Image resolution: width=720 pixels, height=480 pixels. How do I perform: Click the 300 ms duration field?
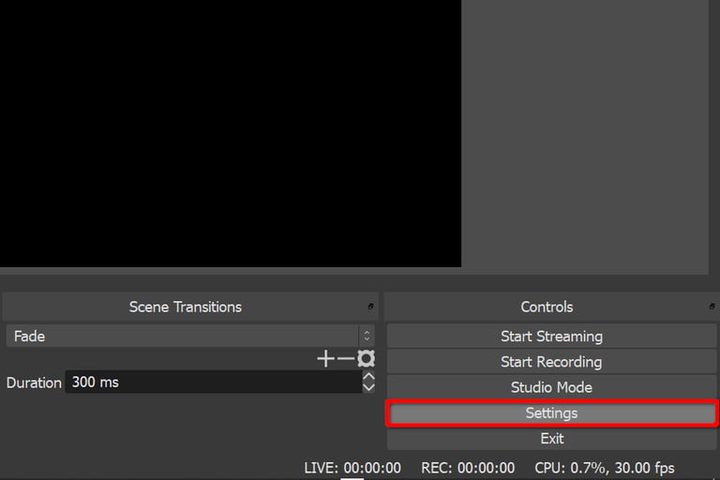click(x=212, y=382)
